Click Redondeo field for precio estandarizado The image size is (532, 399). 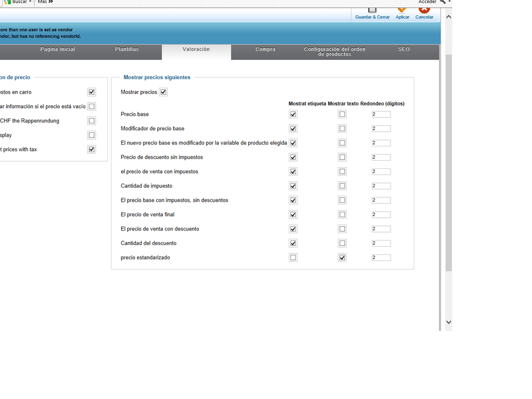(381, 258)
